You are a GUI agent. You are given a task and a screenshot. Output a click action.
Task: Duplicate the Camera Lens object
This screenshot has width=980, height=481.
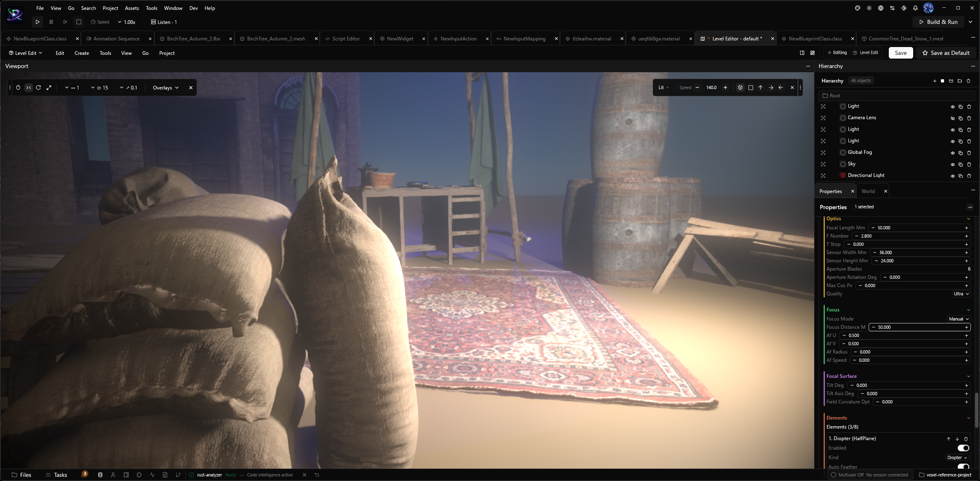point(961,118)
